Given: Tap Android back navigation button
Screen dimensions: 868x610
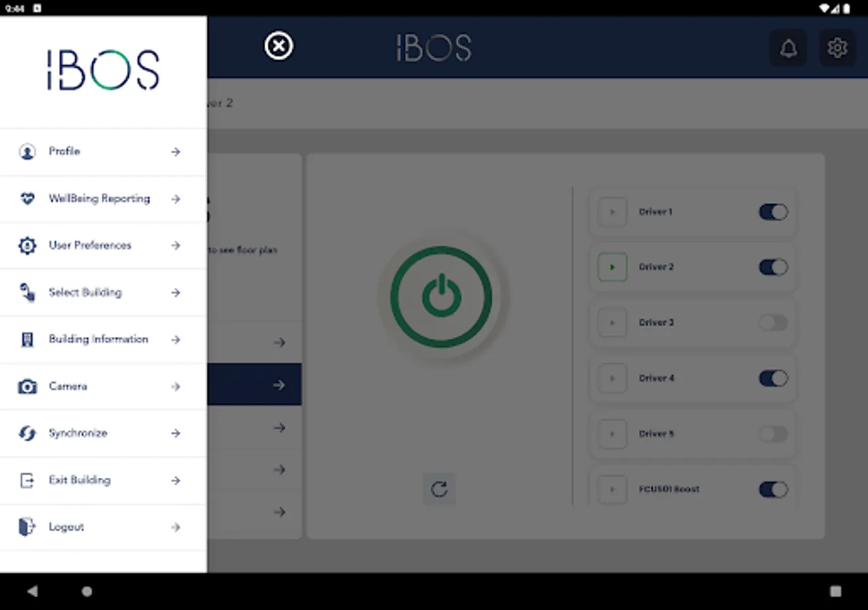Looking at the screenshot, I should [33, 592].
